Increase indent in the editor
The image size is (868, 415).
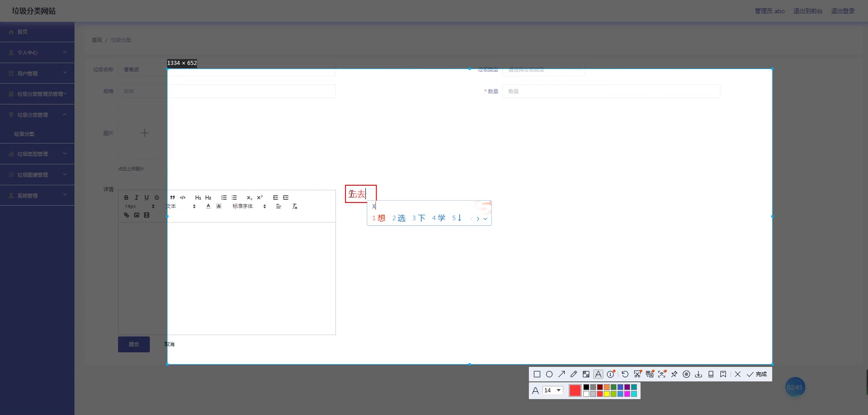pos(286,198)
